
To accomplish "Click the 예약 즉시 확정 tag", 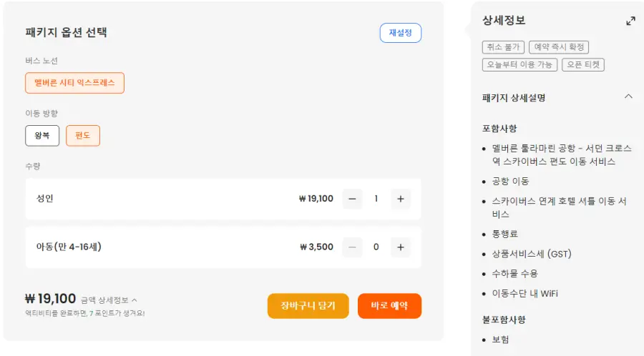I will click(x=559, y=47).
